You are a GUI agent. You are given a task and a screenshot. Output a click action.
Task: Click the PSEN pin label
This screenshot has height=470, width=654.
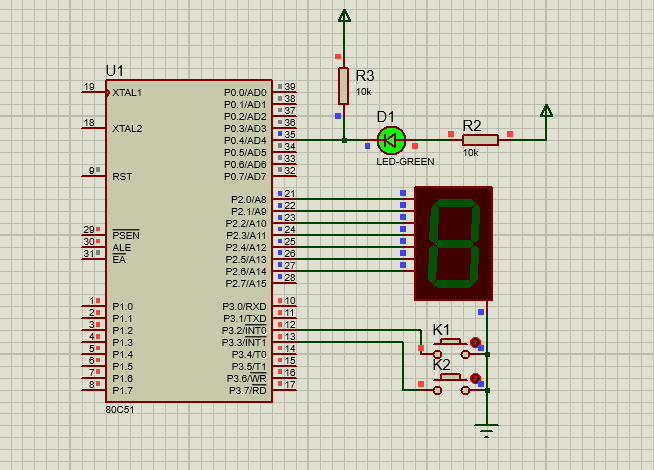click(x=126, y=236)
